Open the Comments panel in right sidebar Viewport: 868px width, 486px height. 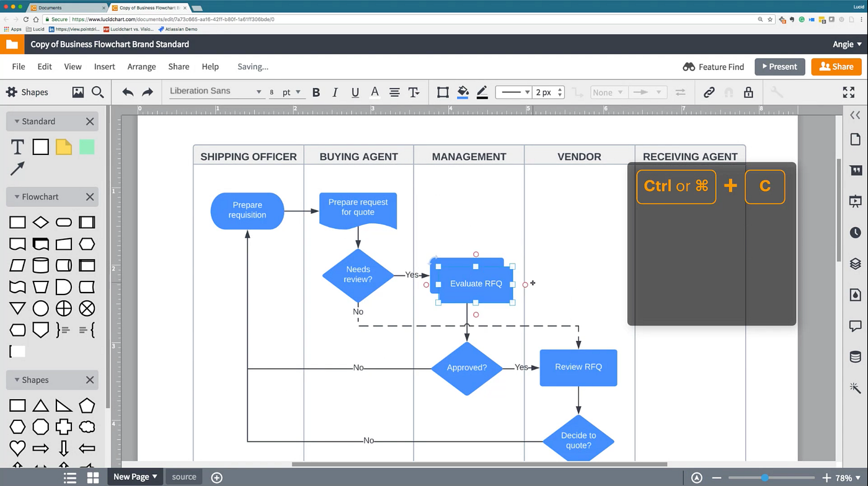[x=855, y=325]
